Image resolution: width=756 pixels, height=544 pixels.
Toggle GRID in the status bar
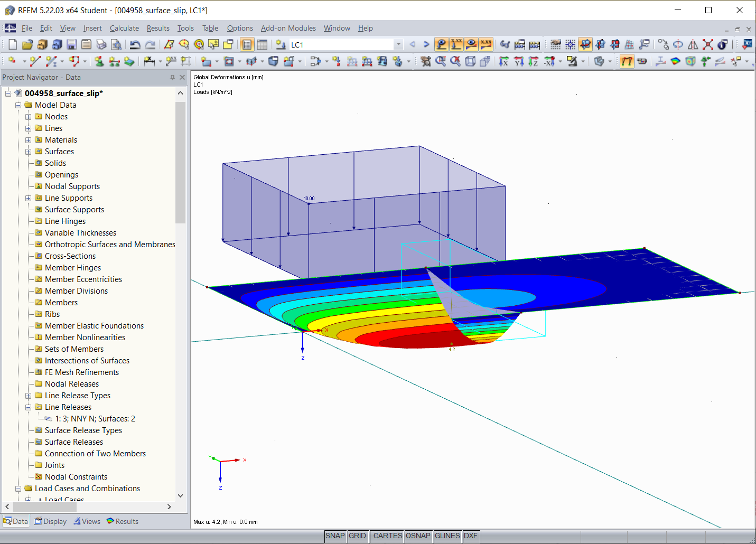click(357, 536)
